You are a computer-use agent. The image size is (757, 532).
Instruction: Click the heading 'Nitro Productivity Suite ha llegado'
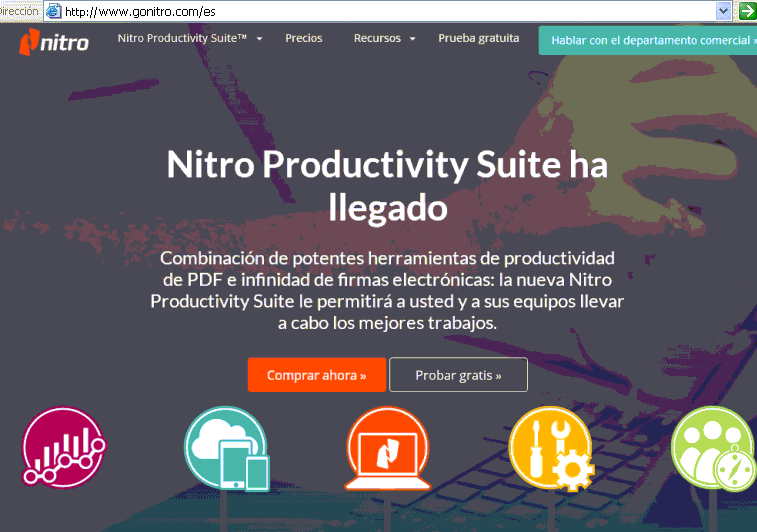point(387,186)
